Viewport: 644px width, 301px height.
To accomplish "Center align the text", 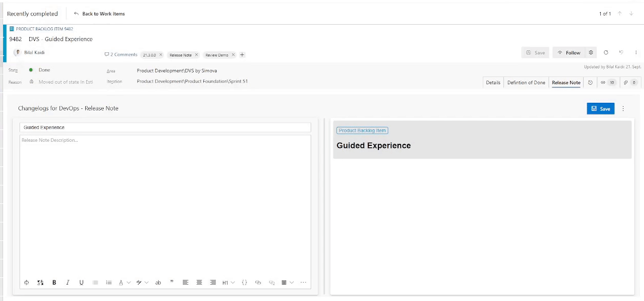I will (x=199, y=282).
